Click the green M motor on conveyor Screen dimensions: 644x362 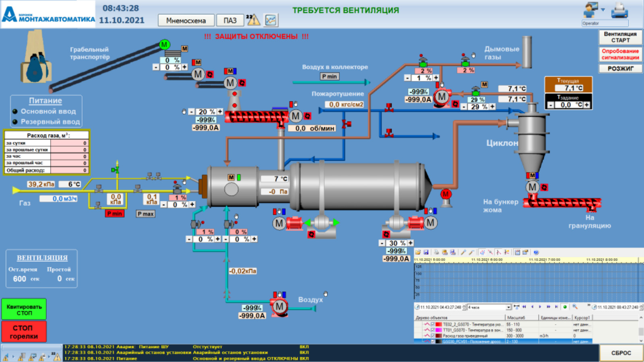(x=164, y=45)
